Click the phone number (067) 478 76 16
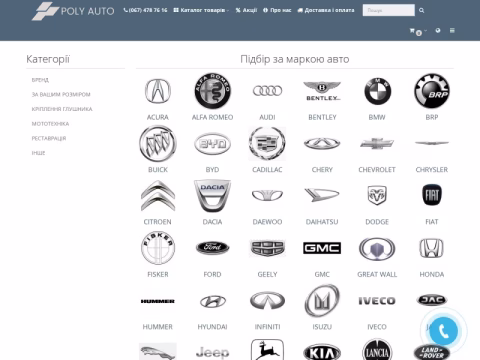Image resolution: width=480 pixels, height=360 pixels. tap(145, 10)
